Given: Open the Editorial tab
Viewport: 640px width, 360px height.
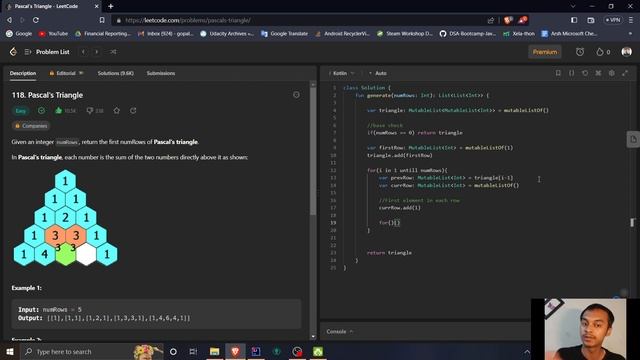Looking at the screenshot, I should tap(66, 73).
